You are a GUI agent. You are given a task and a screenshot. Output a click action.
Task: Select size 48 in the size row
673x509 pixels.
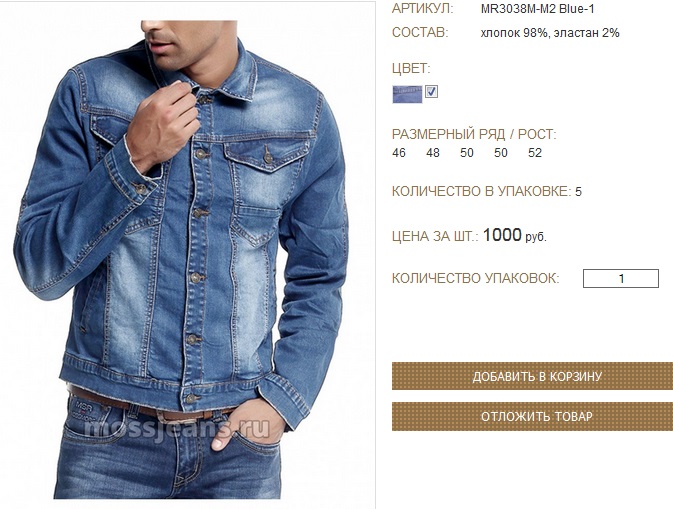click(433, 153)
